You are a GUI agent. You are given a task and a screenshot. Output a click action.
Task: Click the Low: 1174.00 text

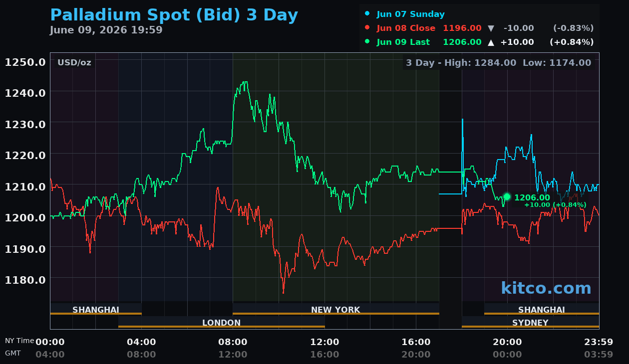pos(557,62)
